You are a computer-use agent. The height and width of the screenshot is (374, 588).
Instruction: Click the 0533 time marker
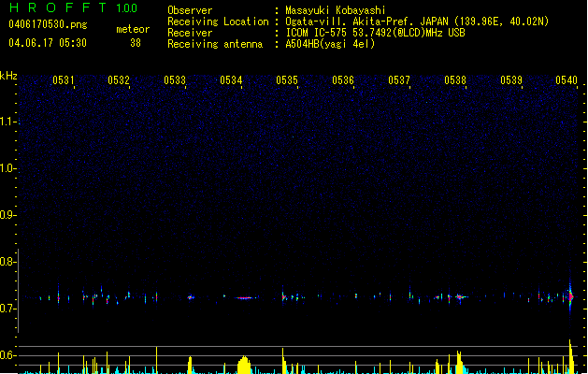pyautogui.click(x=175, y=80)
